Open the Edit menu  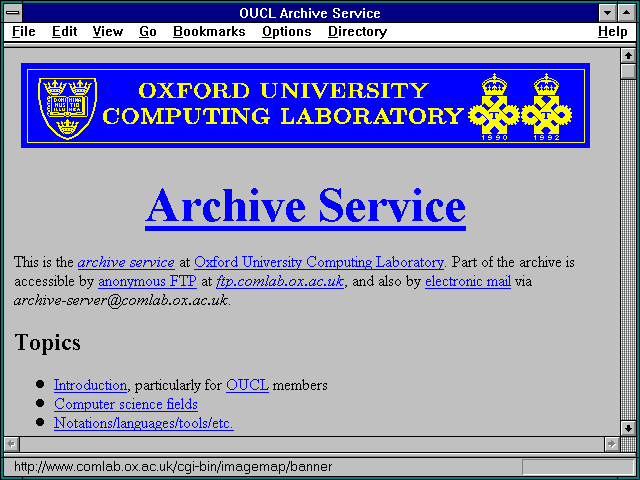pyautogui.click(x=64, y=31)
